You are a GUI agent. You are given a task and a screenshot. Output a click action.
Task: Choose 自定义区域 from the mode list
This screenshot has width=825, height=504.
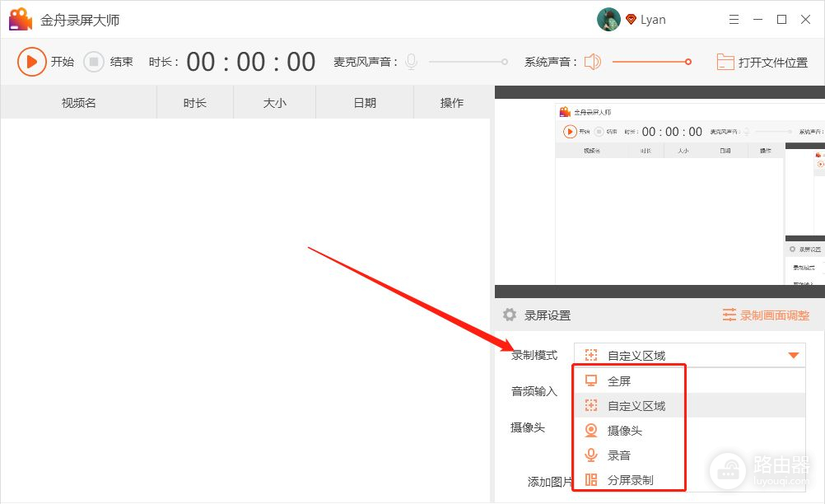636,405
